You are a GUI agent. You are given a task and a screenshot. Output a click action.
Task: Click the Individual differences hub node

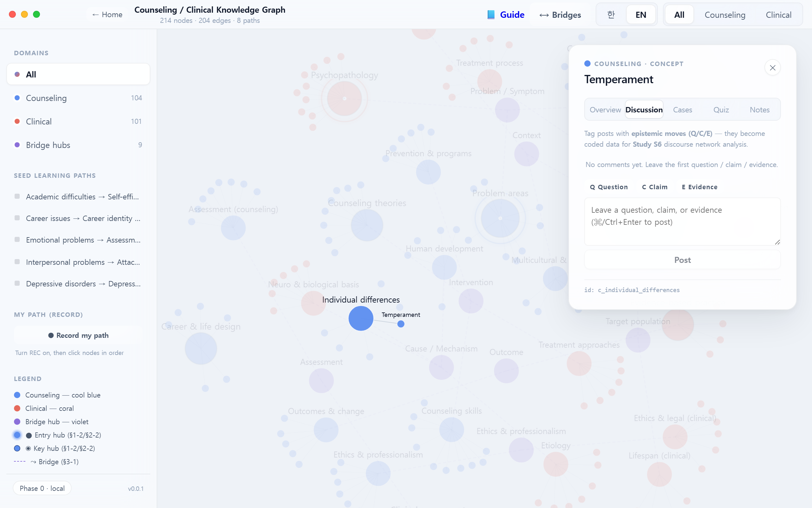pyautogui.click(x=361, y=318)
